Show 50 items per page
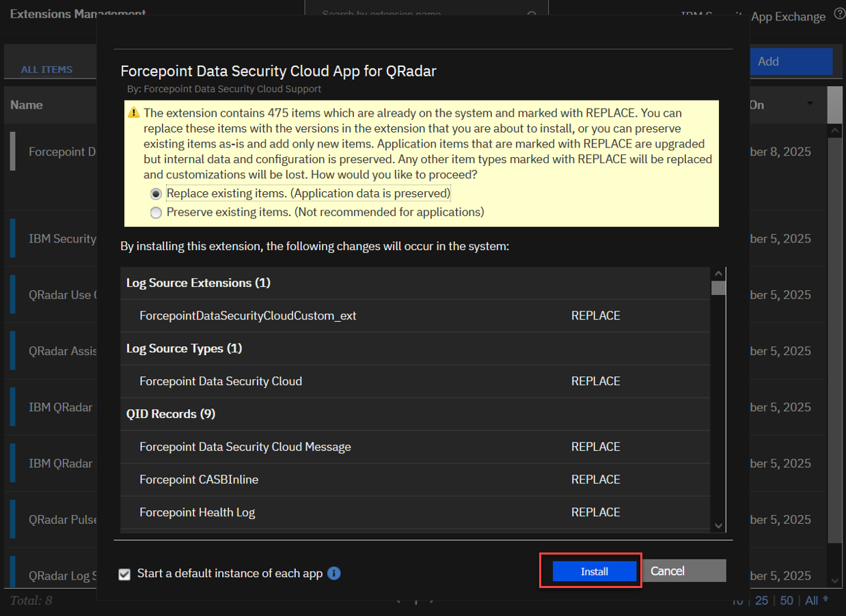 pyautogui.click(x=787, y=600)
